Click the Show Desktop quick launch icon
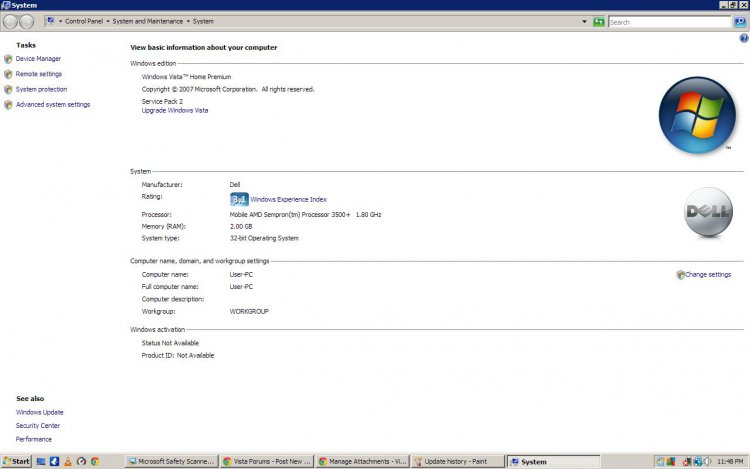The width and height of the screenshot is (750, 469). coord(41,461)
